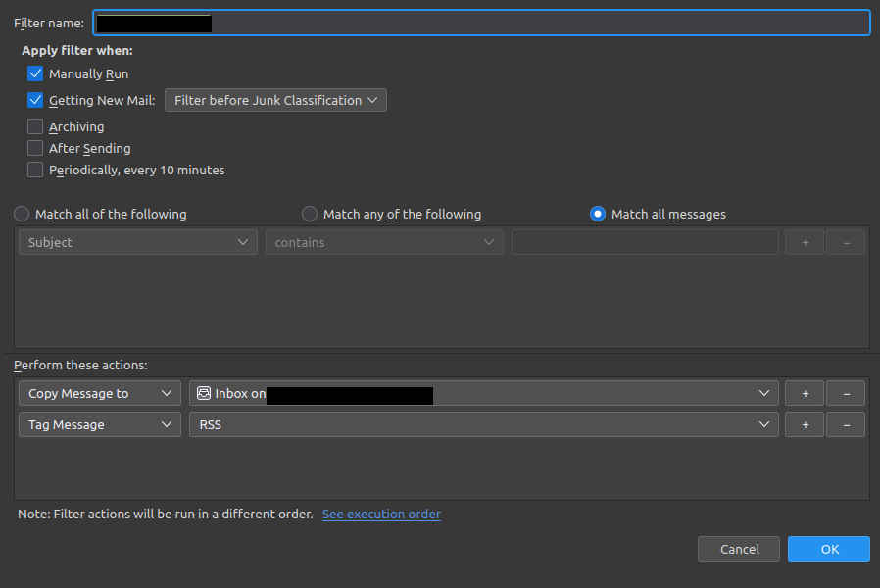This screenshot has height=588, width=880.
Task: Add action after Tag Message row
Action: pos(805,424)
